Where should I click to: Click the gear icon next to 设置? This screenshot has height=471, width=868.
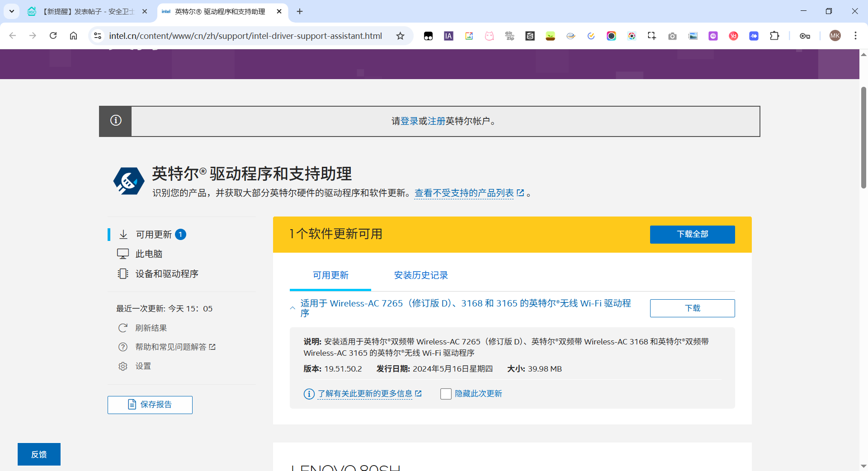coord(123,366)
